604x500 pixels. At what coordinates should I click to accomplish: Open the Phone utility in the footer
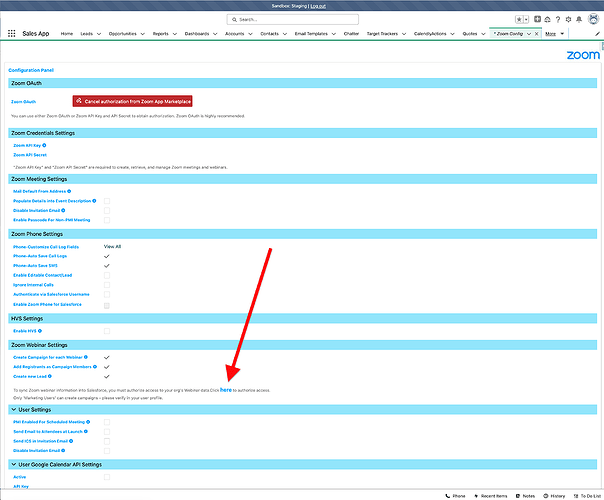pos(455,496)
